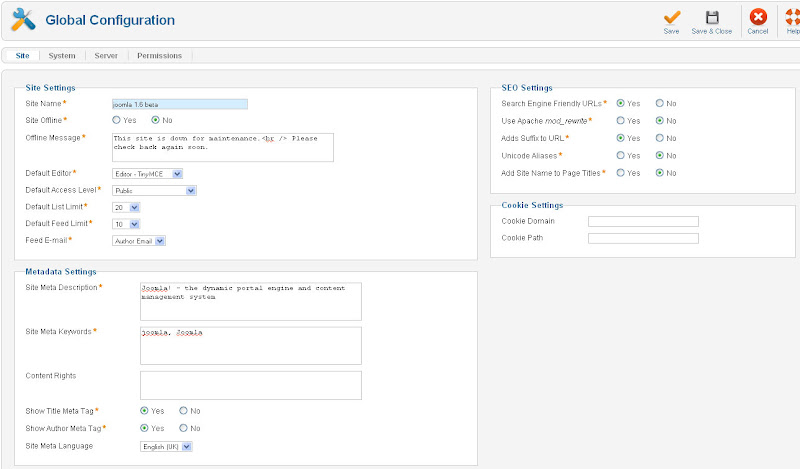Click the Offline Message text area
This screenshot has width=800, height=469.
point(223,147)
